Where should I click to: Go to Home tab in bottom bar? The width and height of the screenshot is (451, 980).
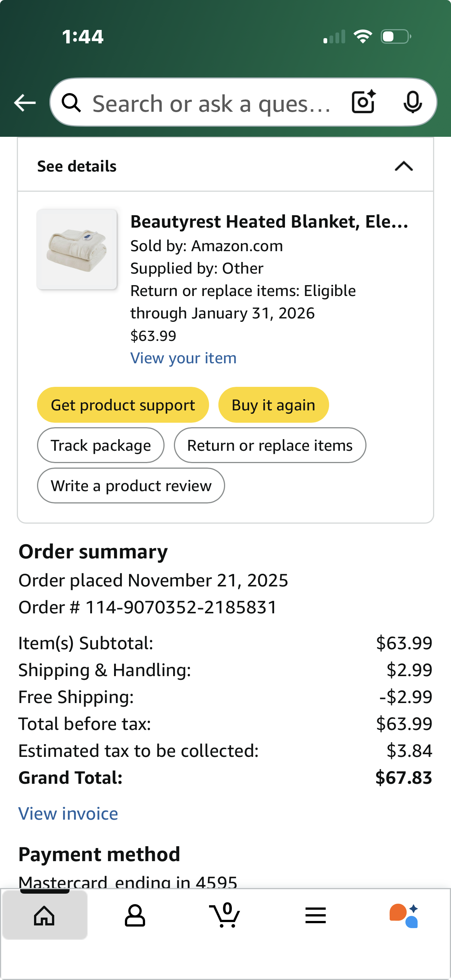(x=45, y=915)
